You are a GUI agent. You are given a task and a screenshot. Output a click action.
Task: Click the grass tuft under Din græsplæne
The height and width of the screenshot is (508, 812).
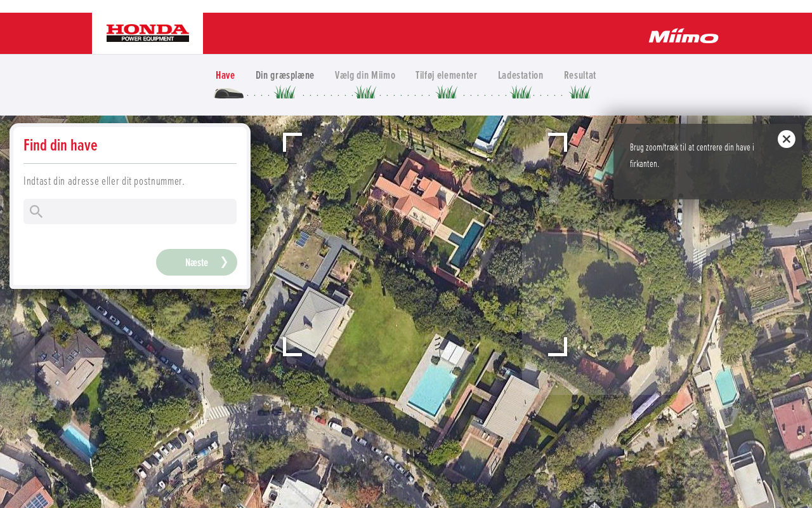(285, 92)
